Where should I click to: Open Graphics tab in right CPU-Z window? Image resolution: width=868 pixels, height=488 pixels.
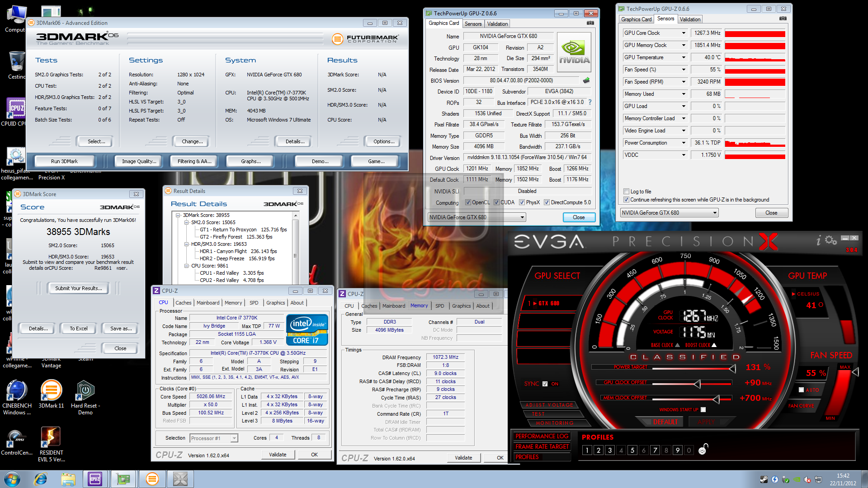click(x=461, y=306)
